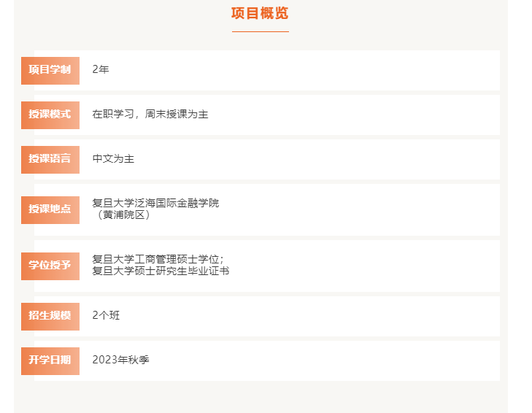Click the 2个班 enrollment size value

tap(106, 316)
